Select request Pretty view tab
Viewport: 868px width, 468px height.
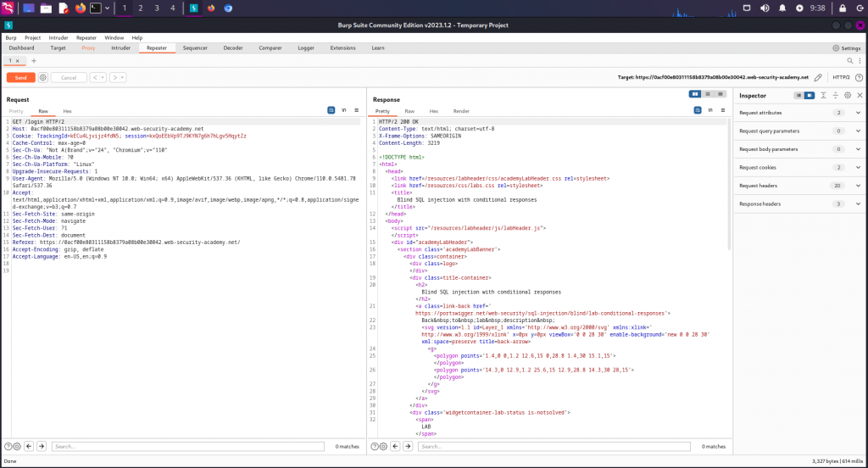[16, 111]
